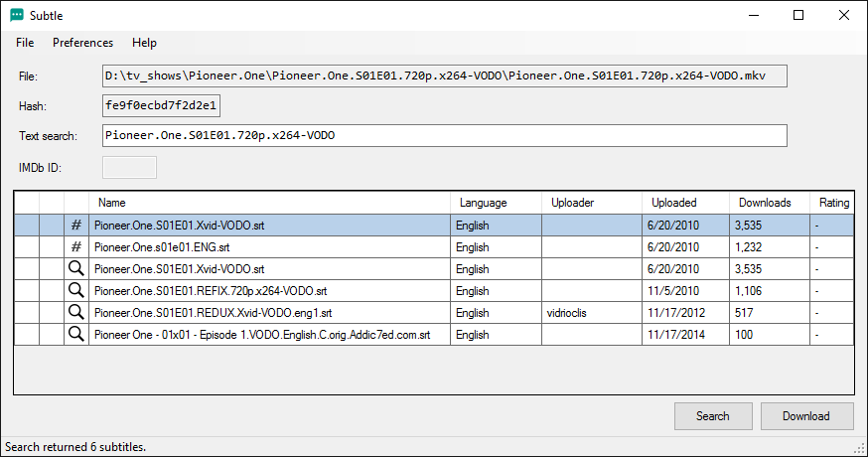Click the Text search field
This screenshot has height=457, width=868.
tap(445, 136)
